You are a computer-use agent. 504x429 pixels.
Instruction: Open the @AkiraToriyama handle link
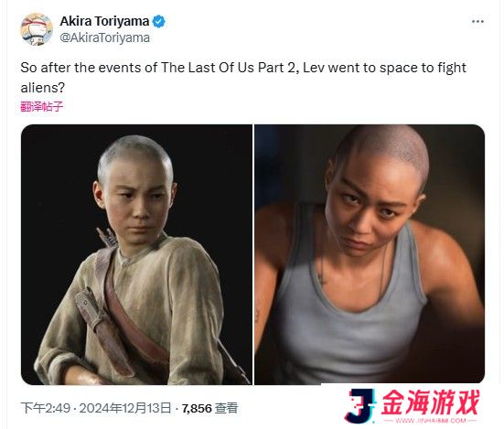pyautogui.click(x=105, y=38)
